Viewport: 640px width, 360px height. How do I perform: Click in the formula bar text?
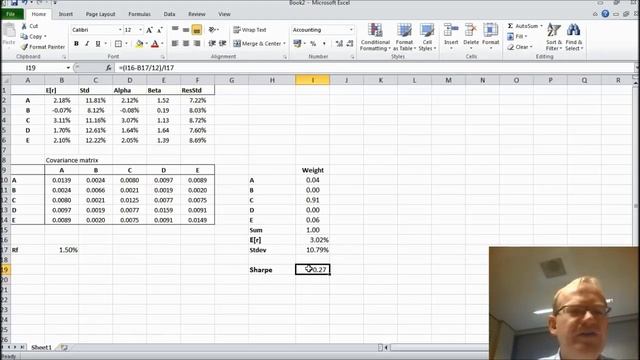pos(146,68)
